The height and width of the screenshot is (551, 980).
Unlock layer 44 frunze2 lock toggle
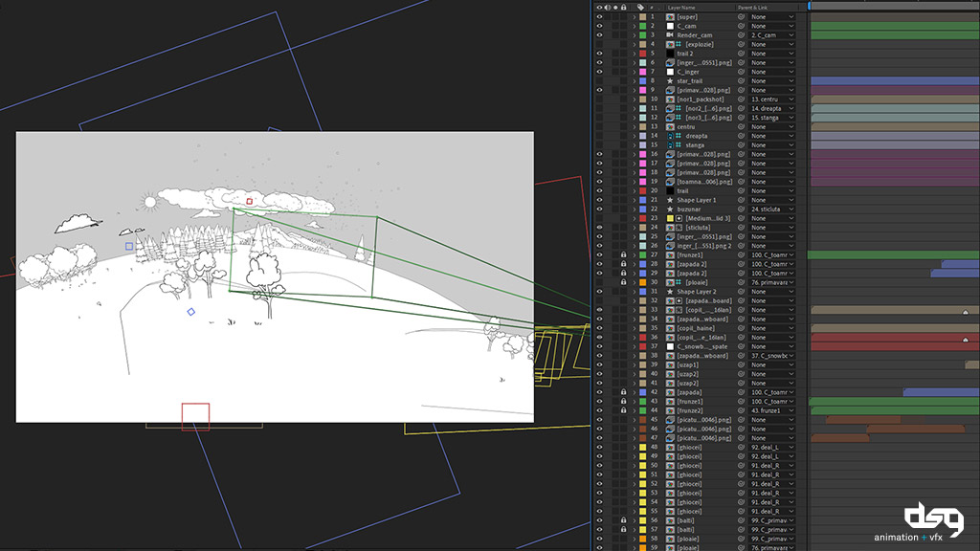[624, 410]
